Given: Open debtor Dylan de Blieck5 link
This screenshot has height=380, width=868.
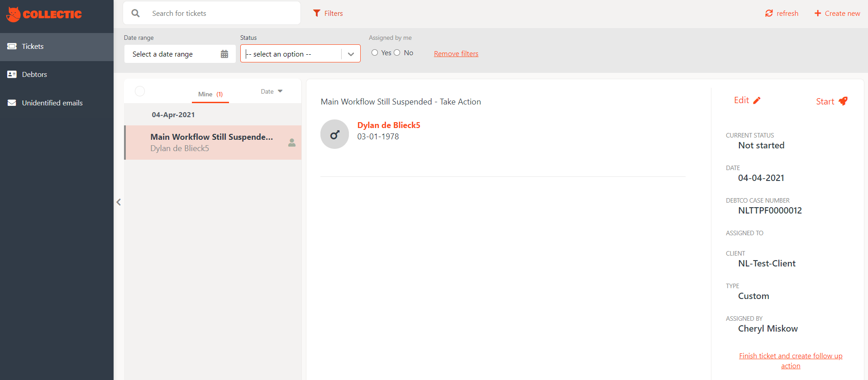Looking at the screenshot, I should (389, 125).
